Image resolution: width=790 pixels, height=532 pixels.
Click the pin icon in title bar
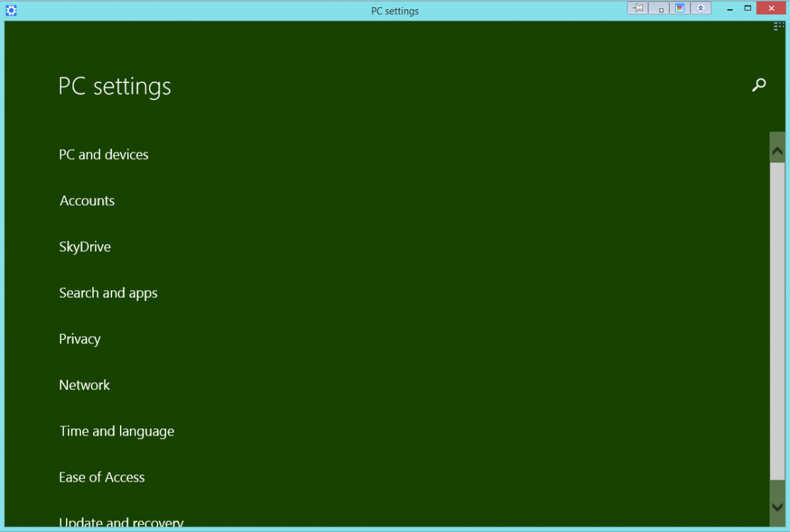(637, 9)
